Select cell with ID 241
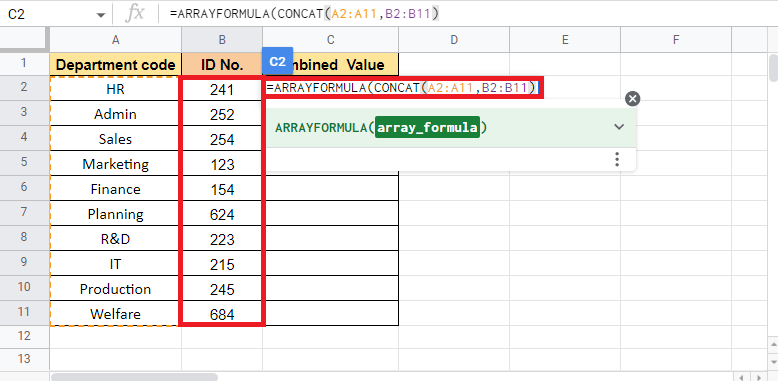778x381 pixels. (222, 89)
